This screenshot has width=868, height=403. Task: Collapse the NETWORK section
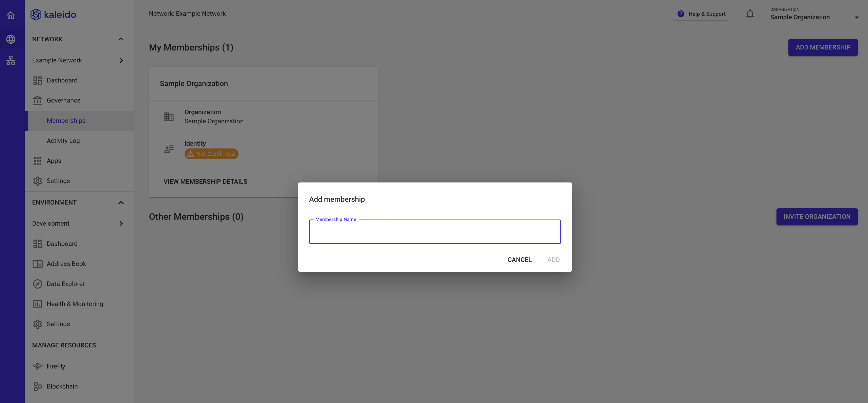pos(121,39)
